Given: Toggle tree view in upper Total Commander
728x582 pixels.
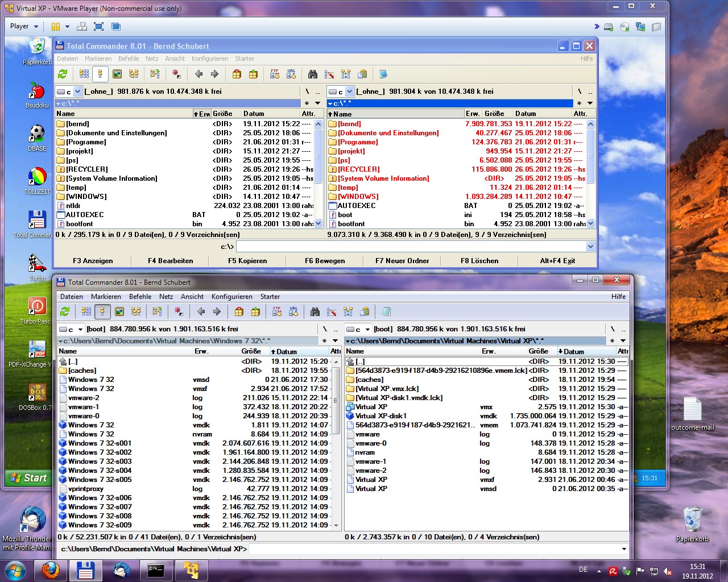Looking at the screenshot, I should tap(134, 74).
